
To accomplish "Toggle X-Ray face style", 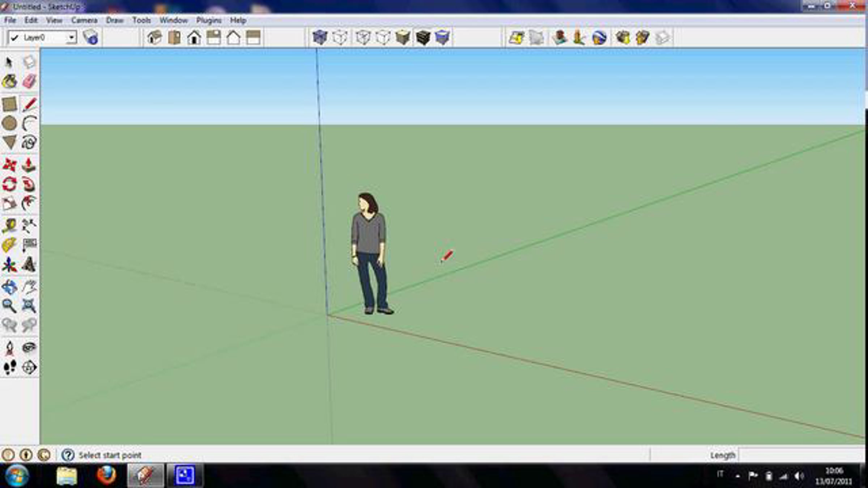I will [x=320, y=38].
